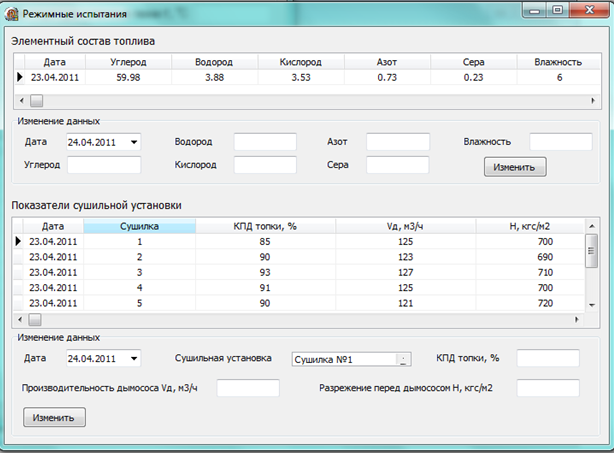Click Изменить button in fuel composition section
614x453 pixels.
tap(515, 167)
